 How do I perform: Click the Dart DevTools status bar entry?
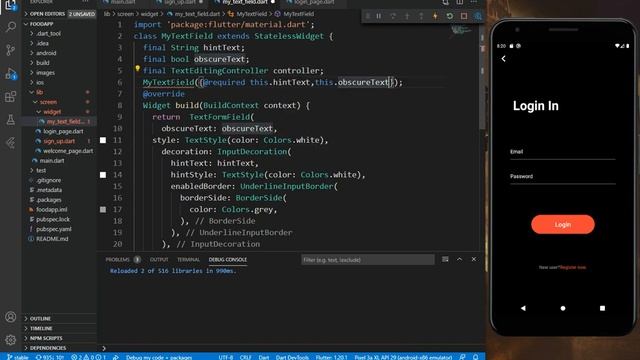coord(292,357)
